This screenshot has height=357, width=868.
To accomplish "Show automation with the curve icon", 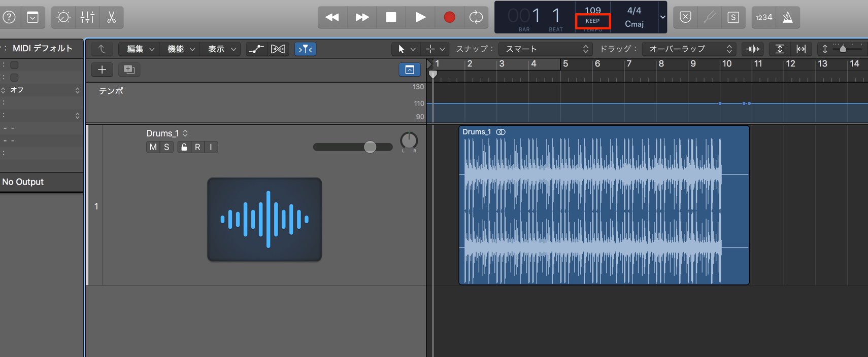I will (x=256, y=49).
